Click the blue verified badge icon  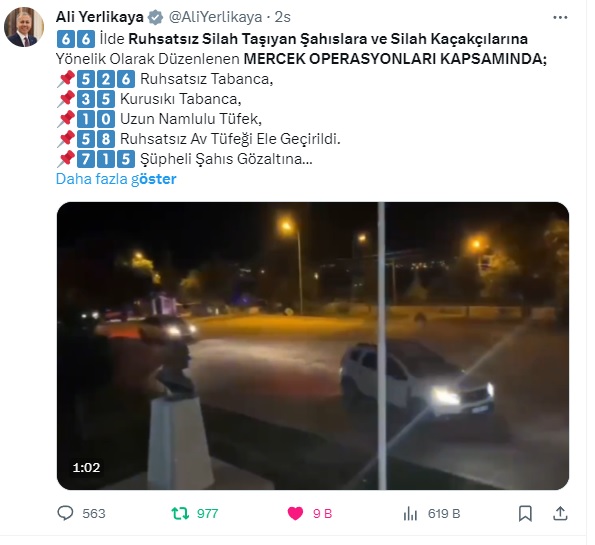155,17
